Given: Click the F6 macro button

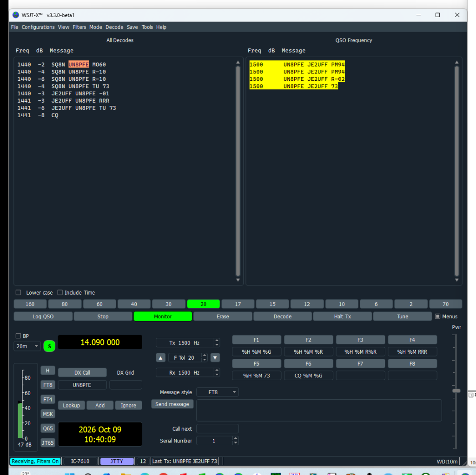Looking at the screenshot, I should 308,363.
